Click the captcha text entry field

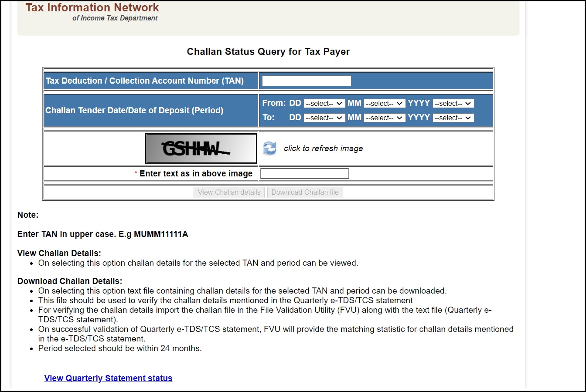pos(304,173)
